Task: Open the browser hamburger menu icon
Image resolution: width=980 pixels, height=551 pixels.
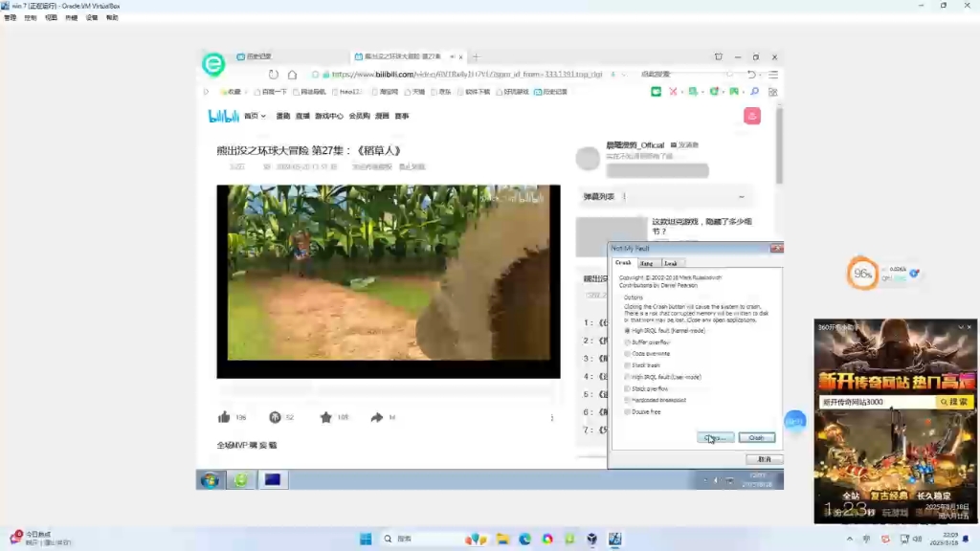Action: click(773, 75)
